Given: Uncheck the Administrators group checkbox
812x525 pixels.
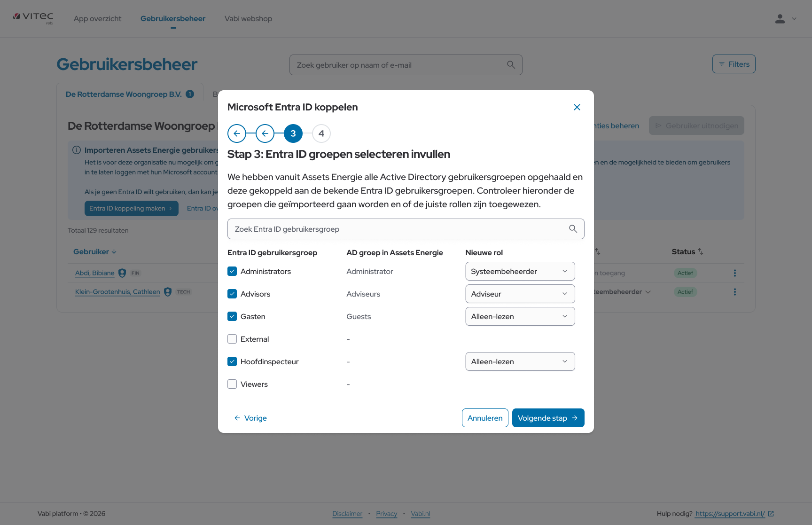Looking at the screenshot, I should pyautogui.click(x=232, y=271).
